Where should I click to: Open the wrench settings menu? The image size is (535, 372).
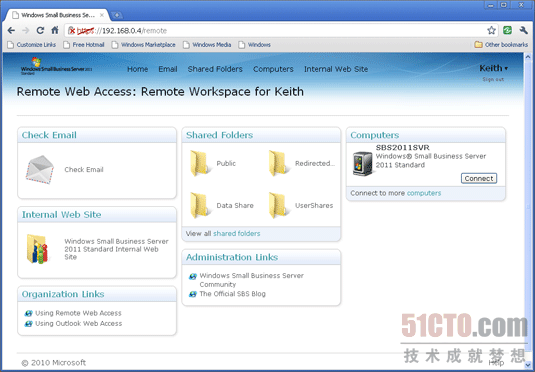click(x=524, y=30)
